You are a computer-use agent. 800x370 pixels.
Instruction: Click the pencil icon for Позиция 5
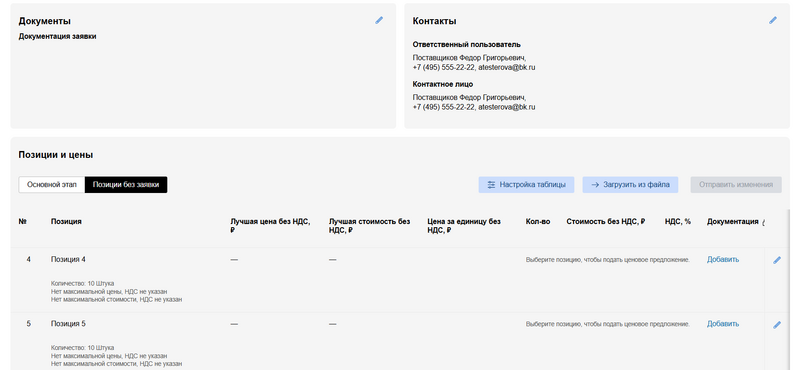(777, 325)
